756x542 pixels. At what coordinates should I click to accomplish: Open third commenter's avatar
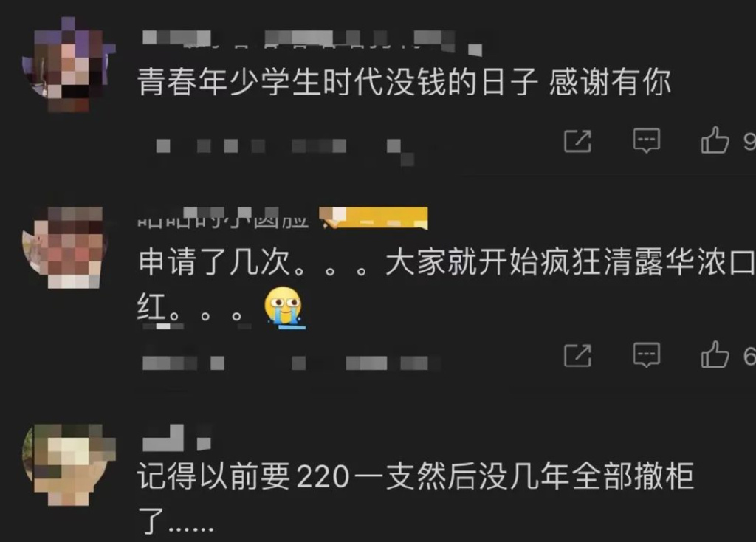69,464
